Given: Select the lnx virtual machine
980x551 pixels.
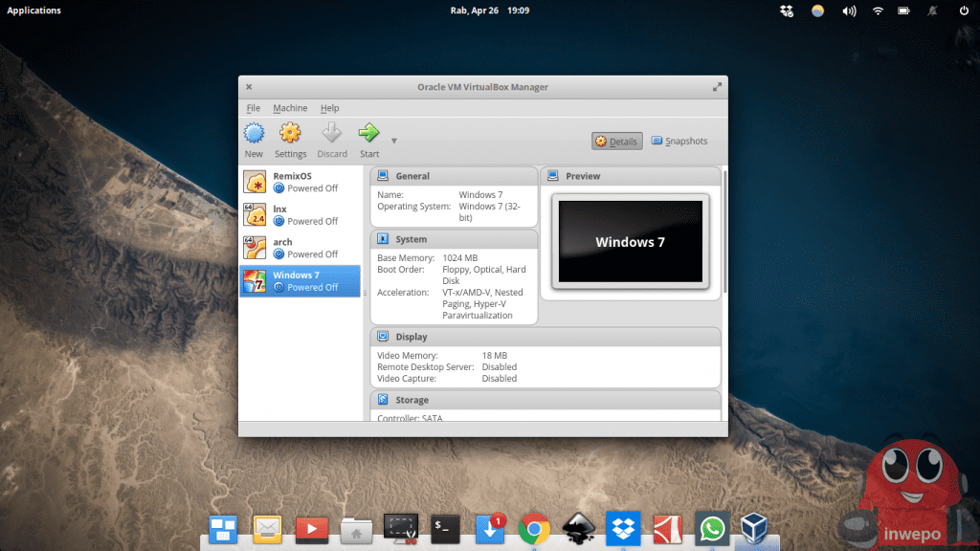Looking at the screenshot, I should [x=300, y=214].
